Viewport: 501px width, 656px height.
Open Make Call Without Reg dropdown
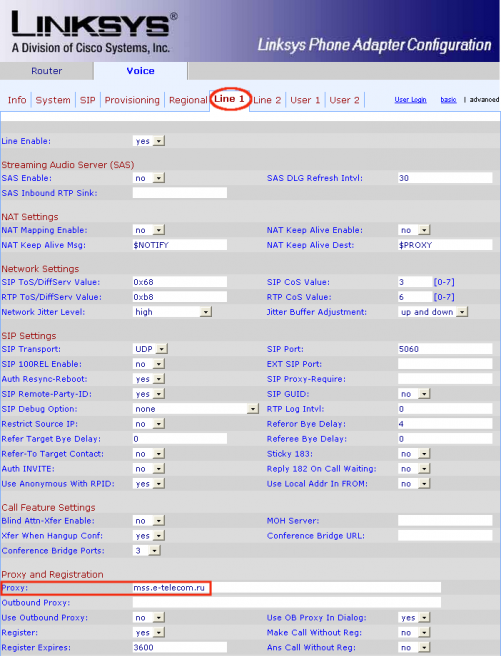(414, 633)
